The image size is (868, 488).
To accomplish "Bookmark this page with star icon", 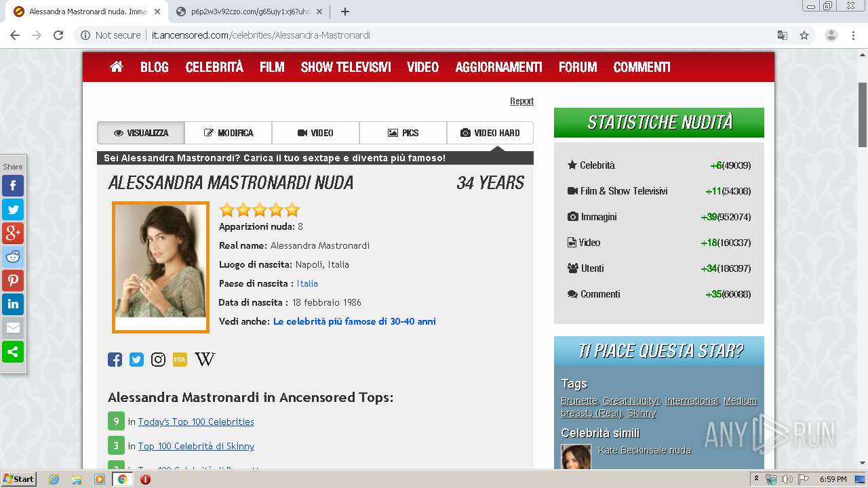I will (804, 35).
